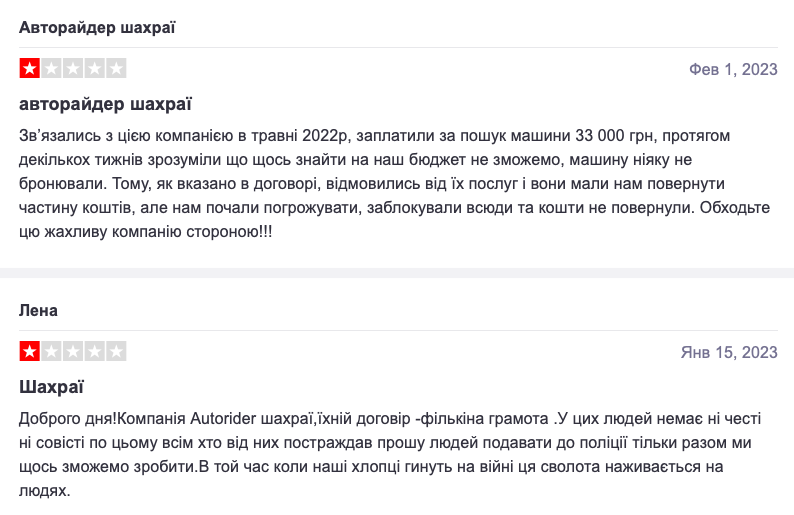
Task: Open reviewer name Авторайдер шахраї
Action: coord(97,27)
